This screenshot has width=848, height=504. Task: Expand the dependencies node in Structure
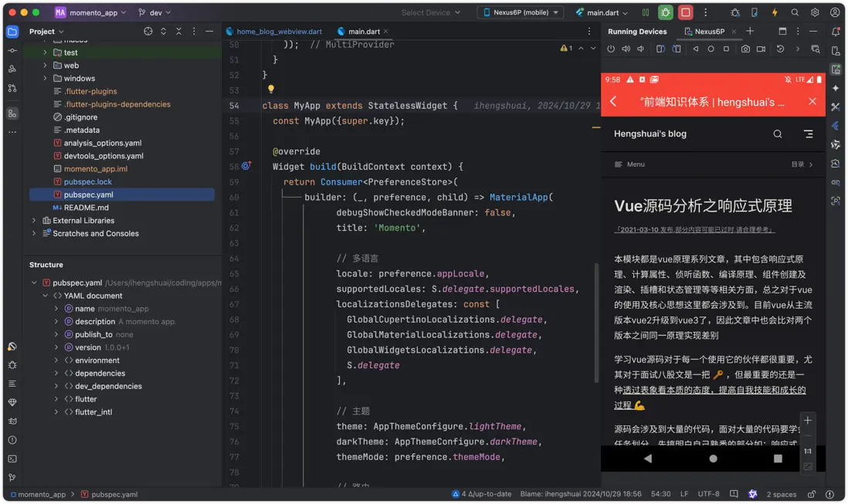[x=56, y=373]
